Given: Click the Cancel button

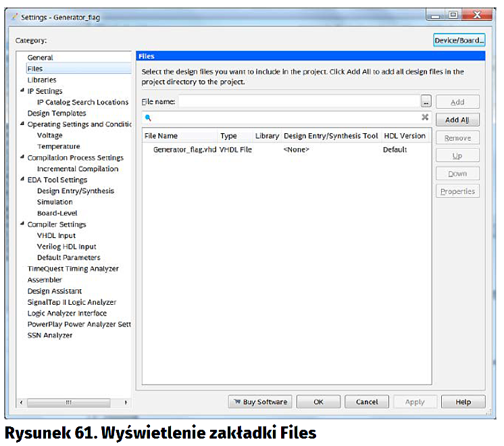Looking at the screenshot, I should [x=367, y=402].
